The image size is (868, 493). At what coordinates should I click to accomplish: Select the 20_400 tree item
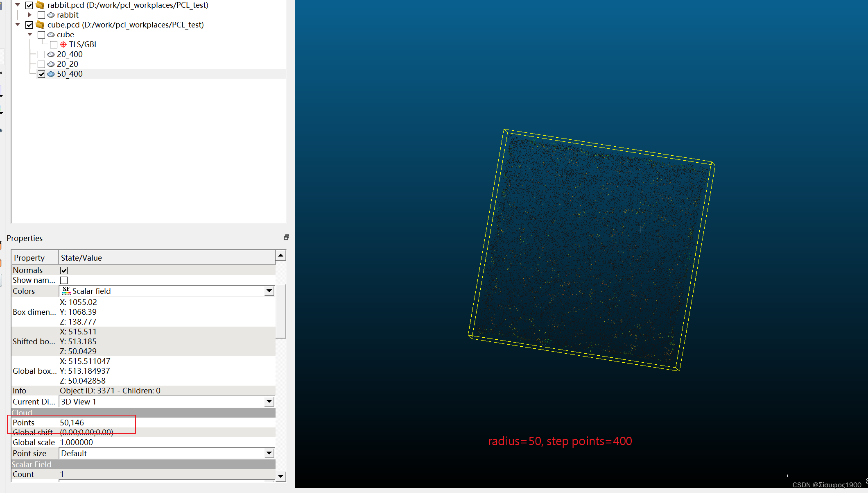point(70,54)
